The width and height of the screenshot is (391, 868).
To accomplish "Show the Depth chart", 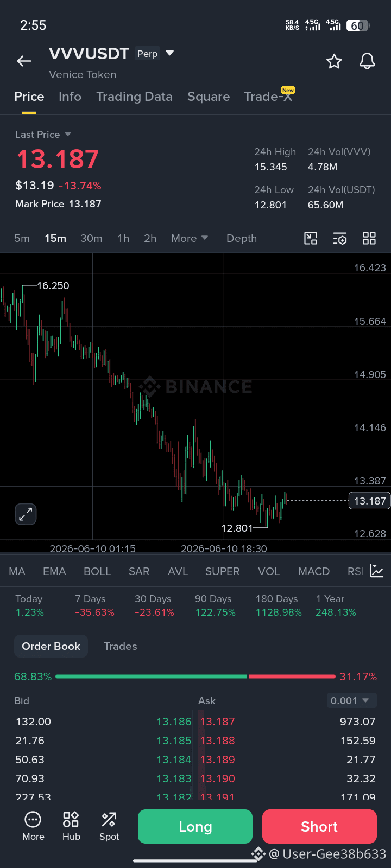I will coord(242,238).
